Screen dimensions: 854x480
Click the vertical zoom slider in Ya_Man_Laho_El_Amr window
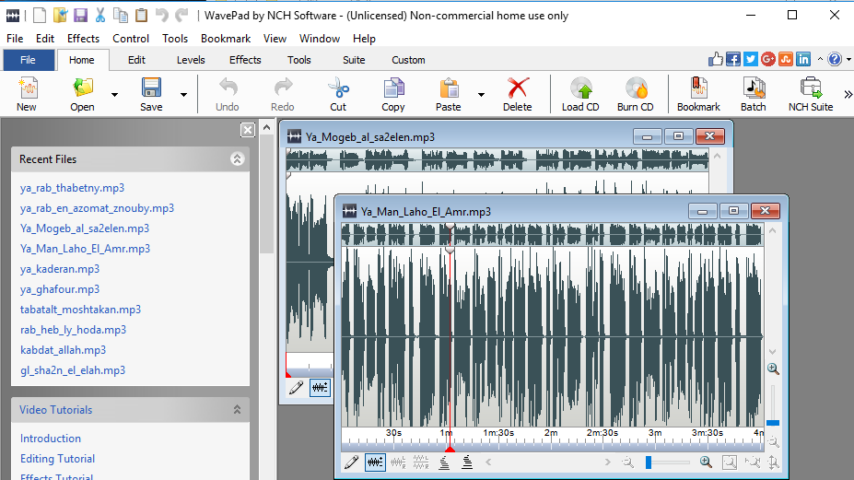773,423
